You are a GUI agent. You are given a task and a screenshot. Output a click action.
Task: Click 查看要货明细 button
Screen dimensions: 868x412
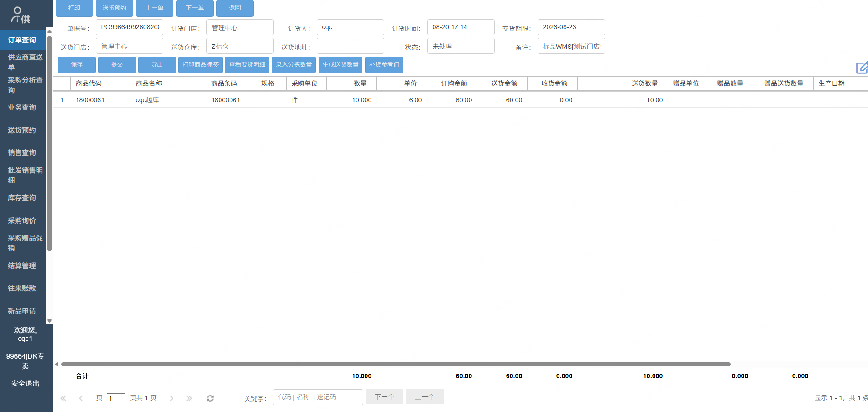(247, 65)
